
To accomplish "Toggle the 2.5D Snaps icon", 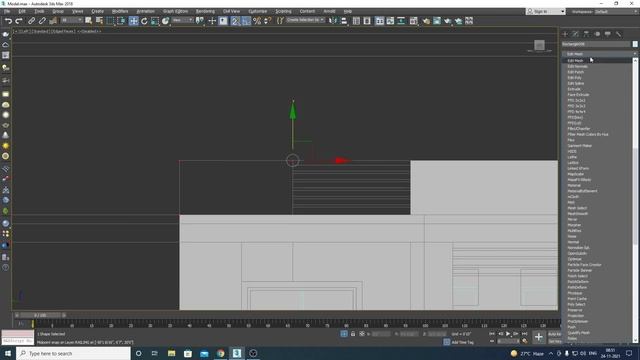I will click(235, 21).
